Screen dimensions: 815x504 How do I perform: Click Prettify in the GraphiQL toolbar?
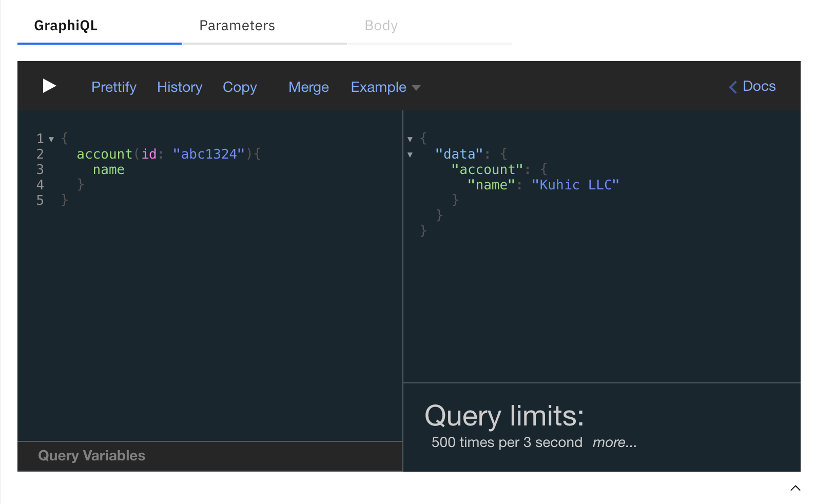(114, 87)
